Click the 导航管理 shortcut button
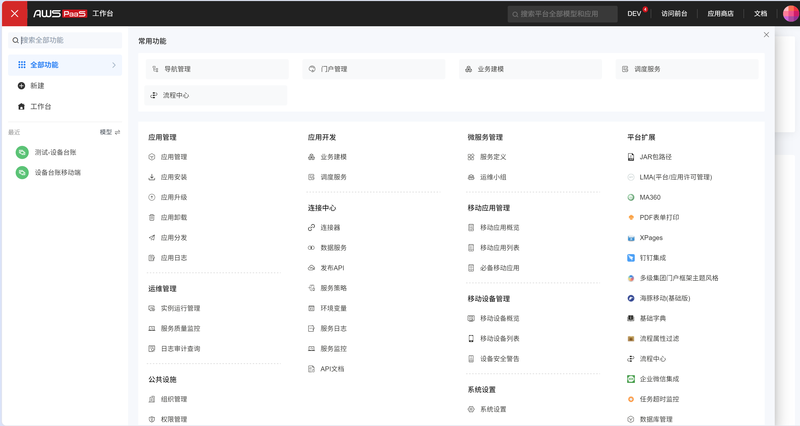Image resolution: width=800 pixels, height=426 pixels. (x=217, y=69)
